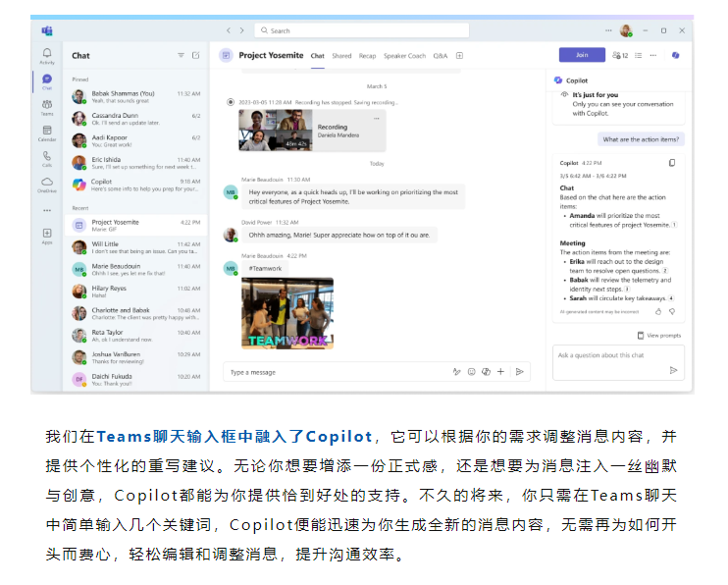The width and height of the screenshot is (728, 585).
Task: Send the Copilot question
Action: pos(673,370)
